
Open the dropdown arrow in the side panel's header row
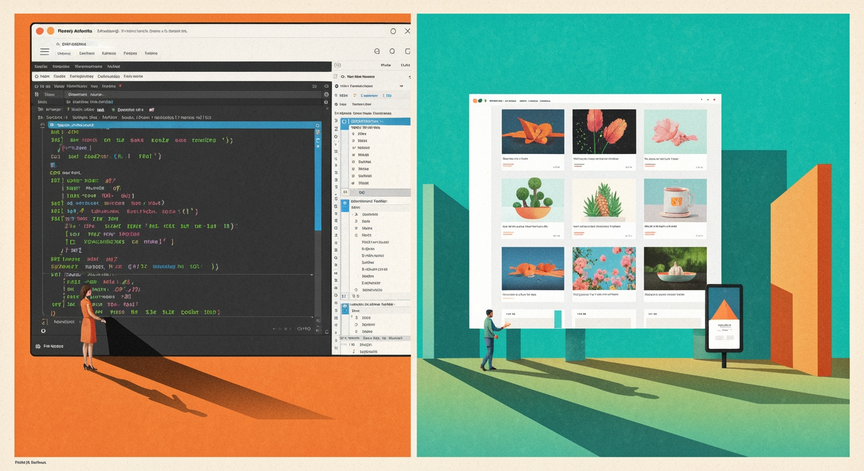tap(402, 86)
